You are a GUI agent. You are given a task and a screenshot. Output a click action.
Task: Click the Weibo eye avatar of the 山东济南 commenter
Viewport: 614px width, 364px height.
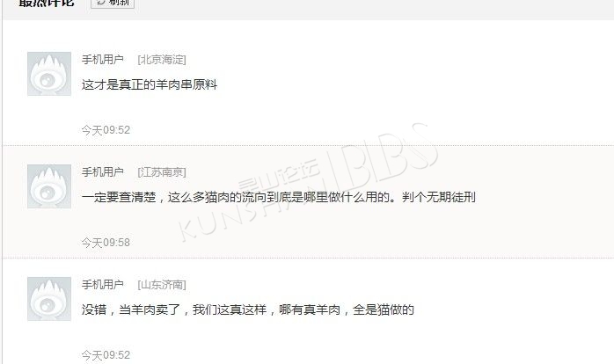(49, 299)
